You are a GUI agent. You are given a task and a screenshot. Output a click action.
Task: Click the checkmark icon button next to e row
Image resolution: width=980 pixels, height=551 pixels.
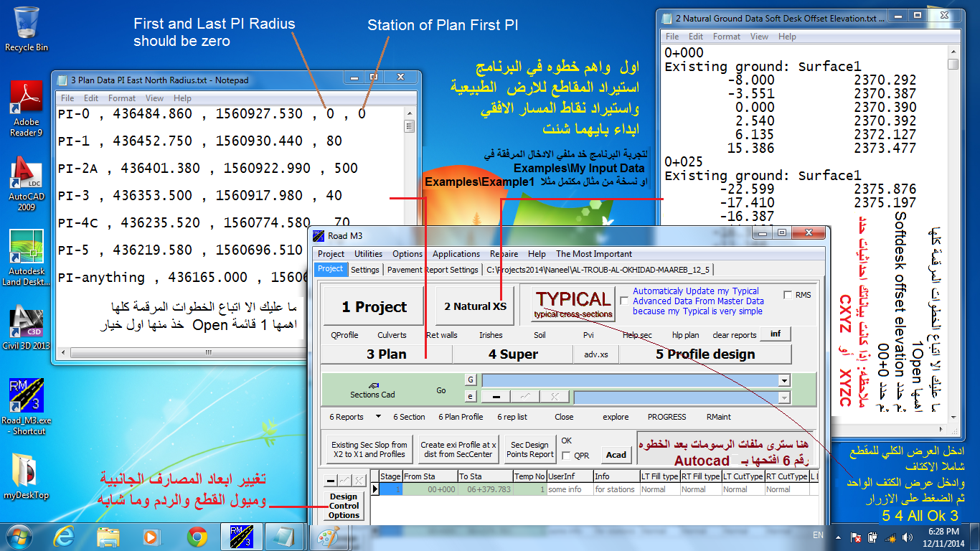pos(524,397)
